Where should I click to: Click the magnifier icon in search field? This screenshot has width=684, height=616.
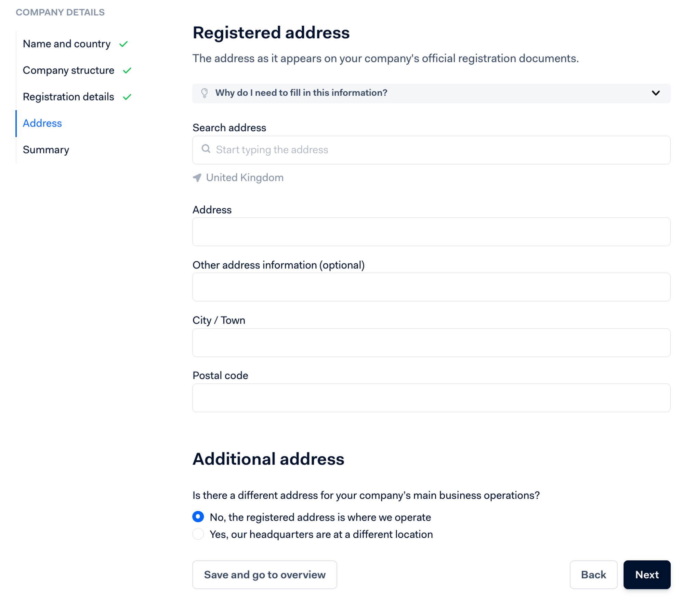206,149
